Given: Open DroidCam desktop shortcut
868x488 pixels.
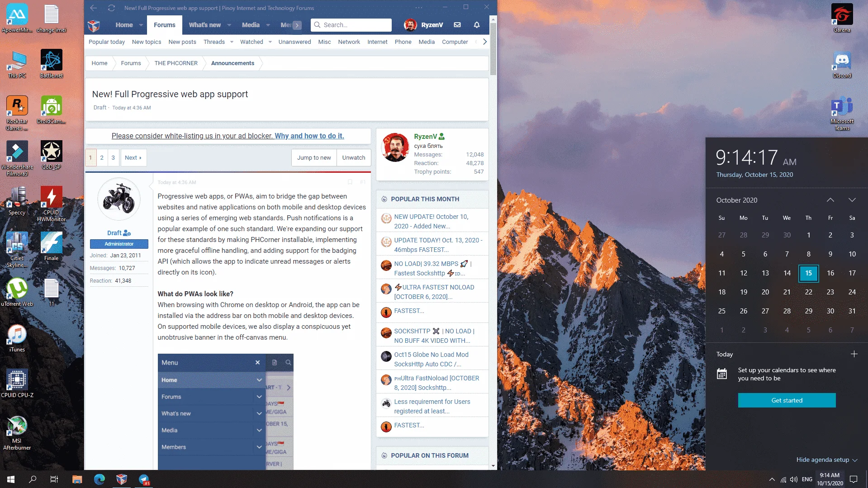Looking at the screenshot, I should pyautogui.click(x=51, y=109).
